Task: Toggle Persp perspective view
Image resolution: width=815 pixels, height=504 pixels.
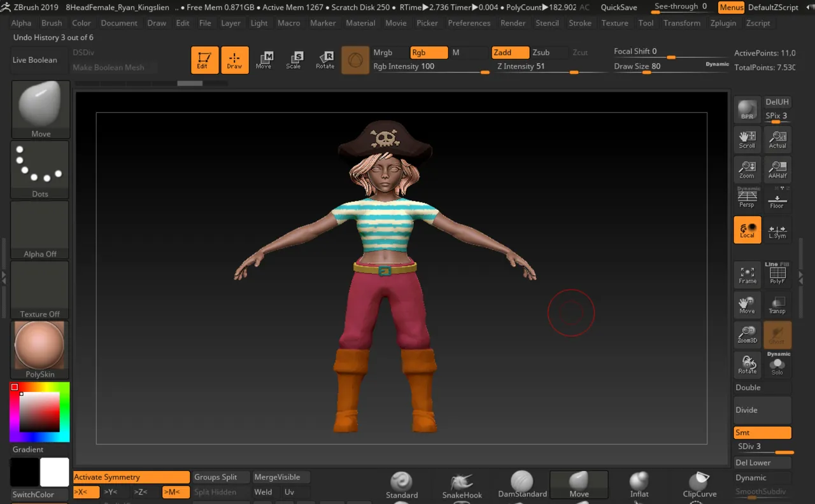Action: [x=747, y=199]
